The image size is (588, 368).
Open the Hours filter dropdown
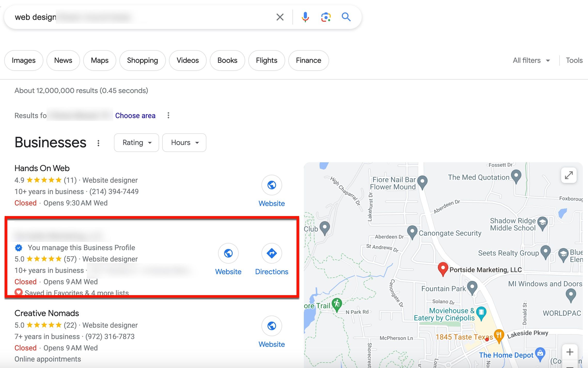[184, 143]
